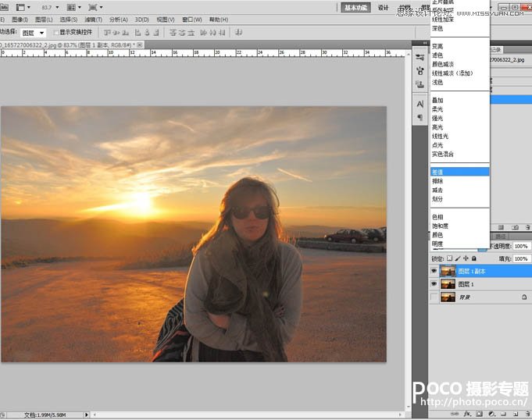Click lock all padlock icon
The image size is (532, 420).
(x=475, y=258)
